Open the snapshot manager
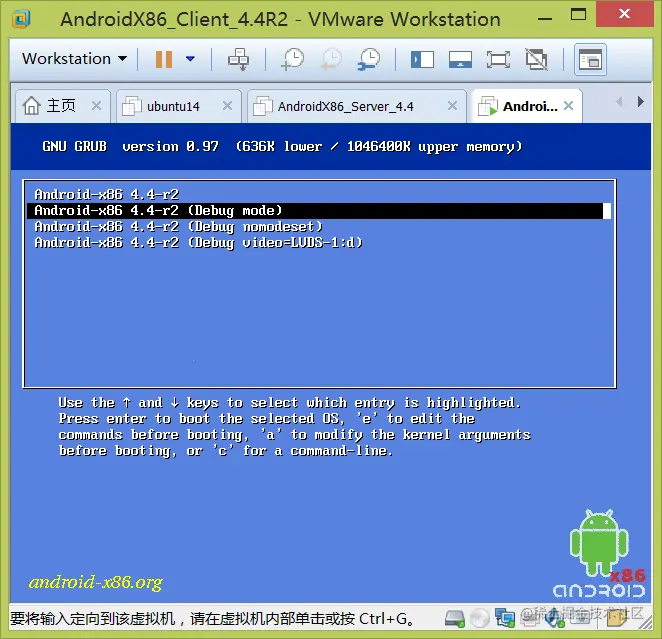 369,59
